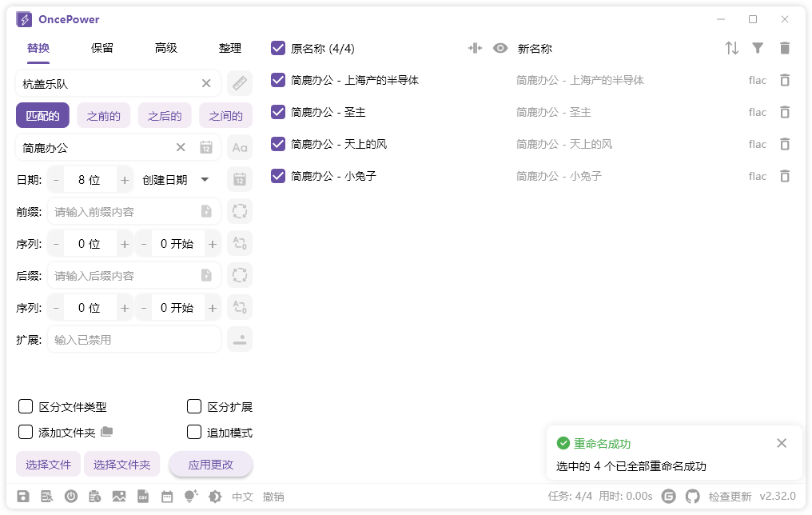Delete 简鹿办公 - 圣主 using its trash icon
812x515 pixels.
pyautogui.click(x=784, y=112)
